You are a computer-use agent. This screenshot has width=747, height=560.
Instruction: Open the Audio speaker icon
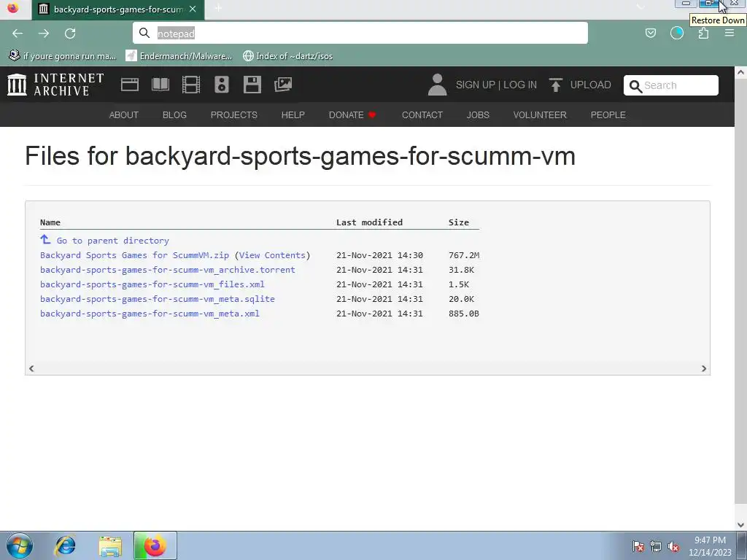(x=222, y=85)
